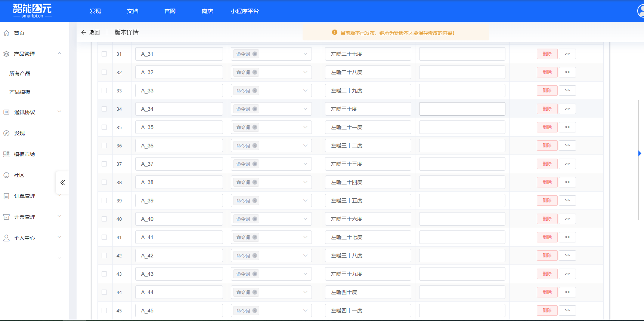Collapse sidebar with double-chevron icon

(x=62, y=183)
